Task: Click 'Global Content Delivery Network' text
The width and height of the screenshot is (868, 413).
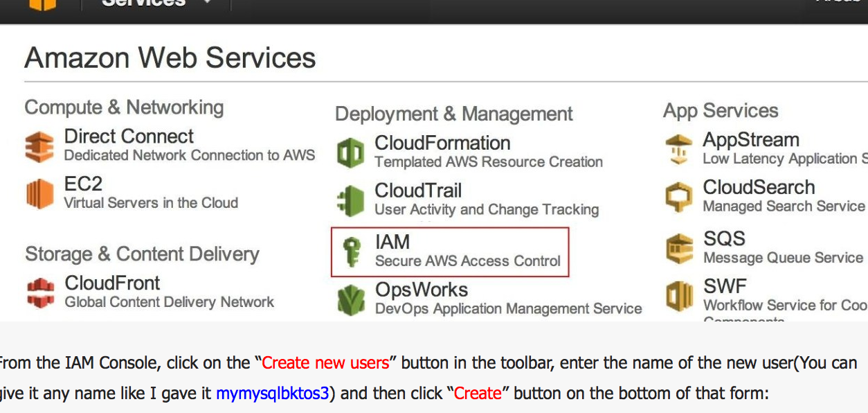Action: [170, 302]
